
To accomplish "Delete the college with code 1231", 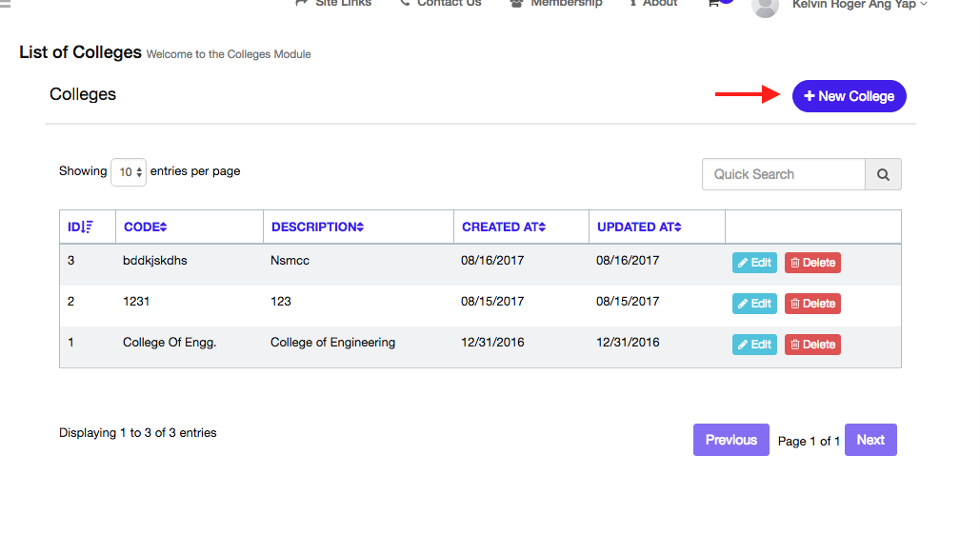I will tap(812, 304).
